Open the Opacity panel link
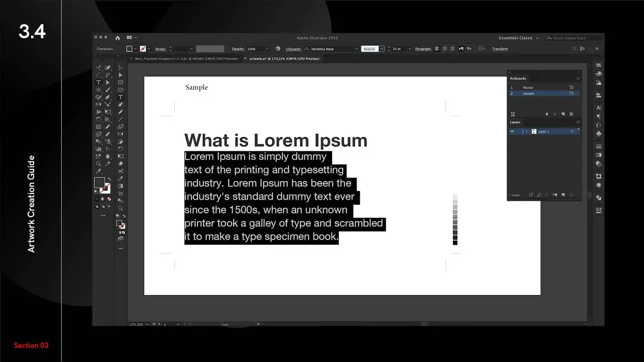Viewport: 644px width, 362px height. coord(238,49)
